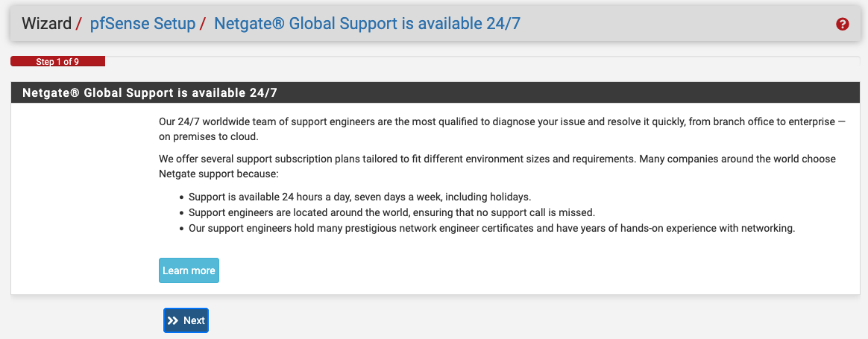This screenshot has height=339, width=868.
Task: Open the Netgate Global Support breadcrumb link
Action: [367, 23]
